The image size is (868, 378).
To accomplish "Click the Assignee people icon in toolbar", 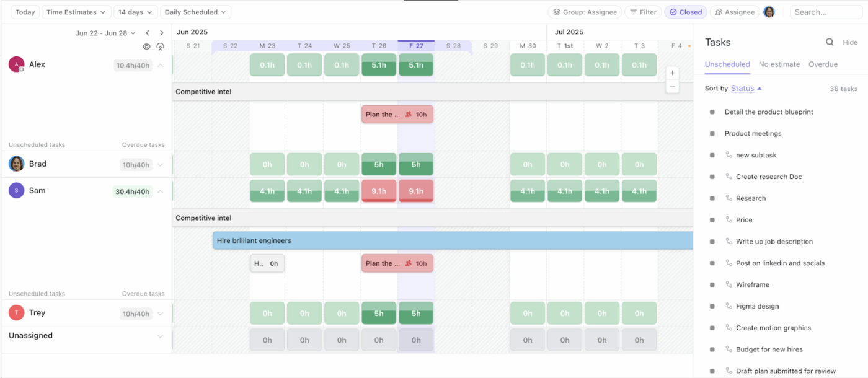I will pos(717,11).
